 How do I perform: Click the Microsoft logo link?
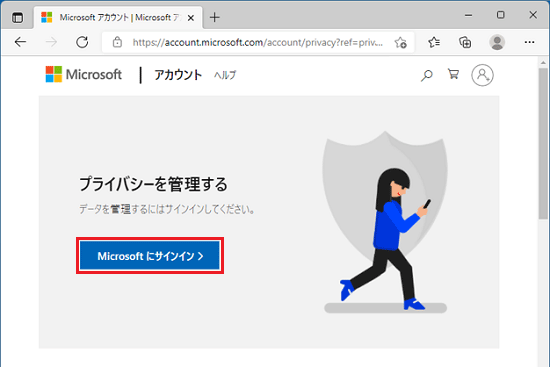coord(83,74)
